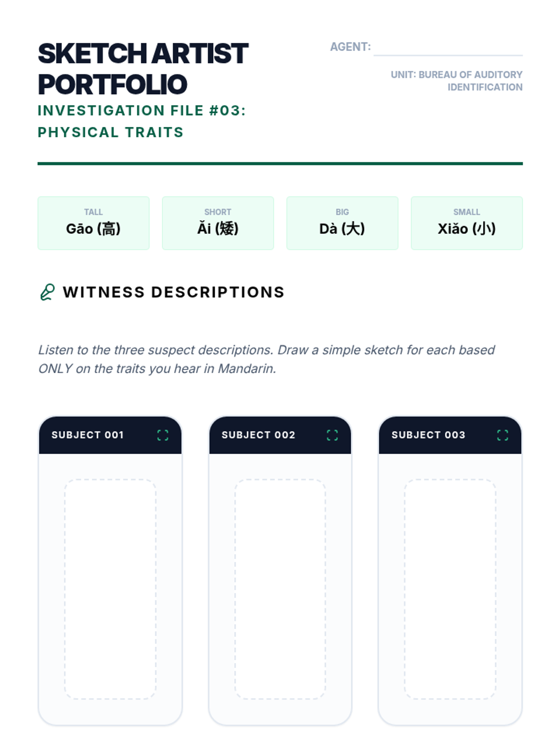Viewport: 560px width, 747px height.
Task: Click inside the Subject 002 dashed sketch box
Action: pyautogui.click(x=280, y=589)
